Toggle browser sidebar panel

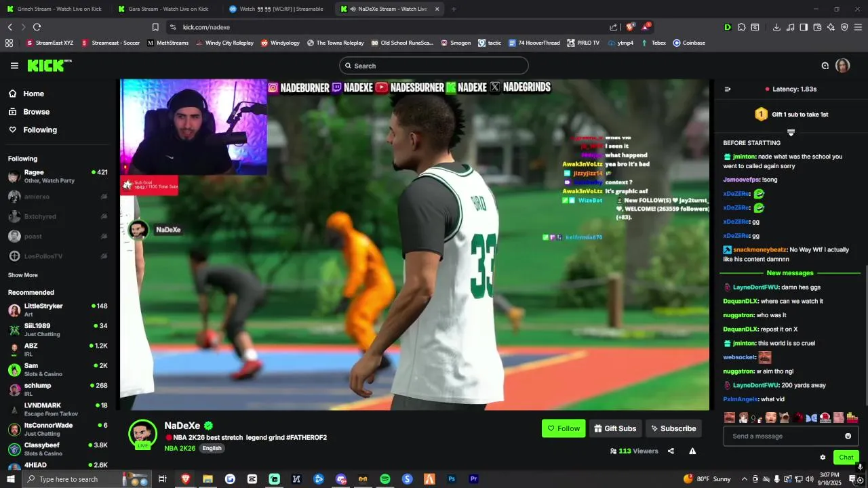tap(804, 27)
